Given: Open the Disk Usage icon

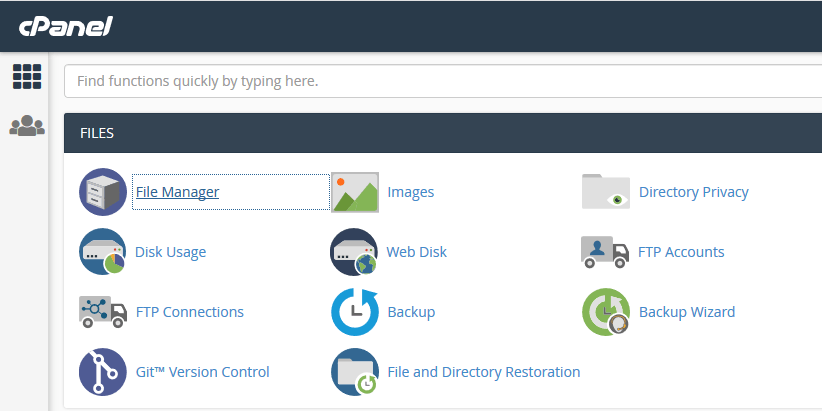Looking at the screenshot, I should 103,252.
